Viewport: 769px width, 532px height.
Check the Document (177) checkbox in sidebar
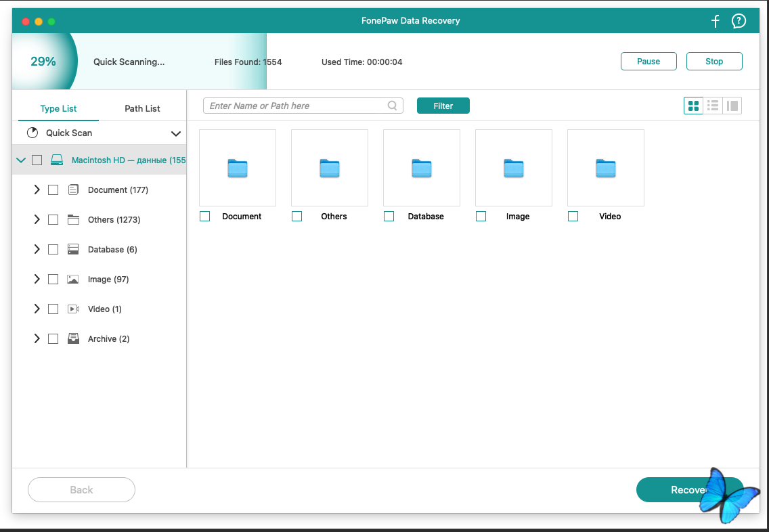click(x=53, y=190)
